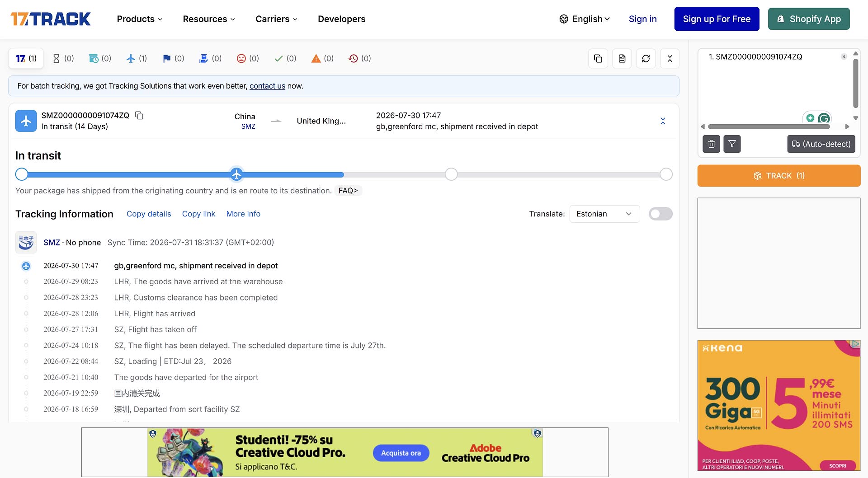This screenshot has height=478, width=868.
Task: Click the horizontal scrollbar of the number box
Action: [x=769, y=127]
